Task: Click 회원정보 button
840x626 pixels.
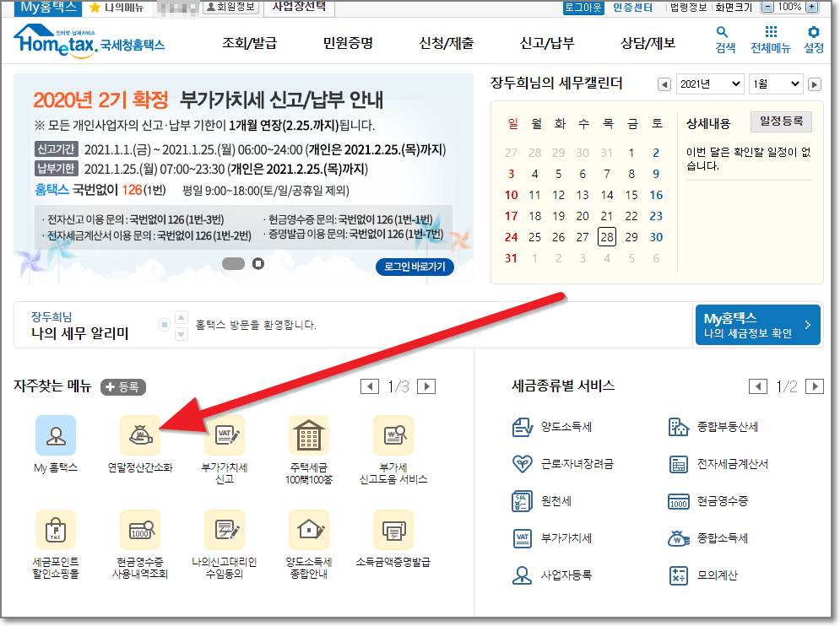Action: click(x=231, y=7)
